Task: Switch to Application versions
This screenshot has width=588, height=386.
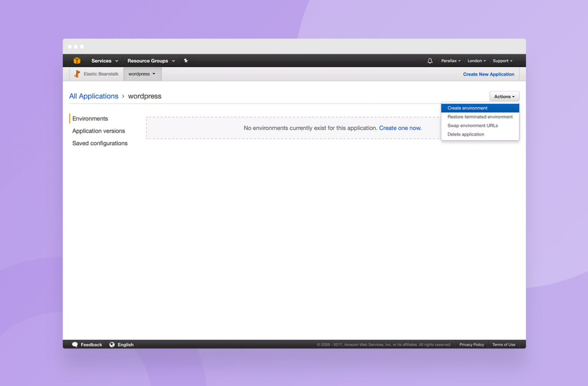Action: [99, 131]
